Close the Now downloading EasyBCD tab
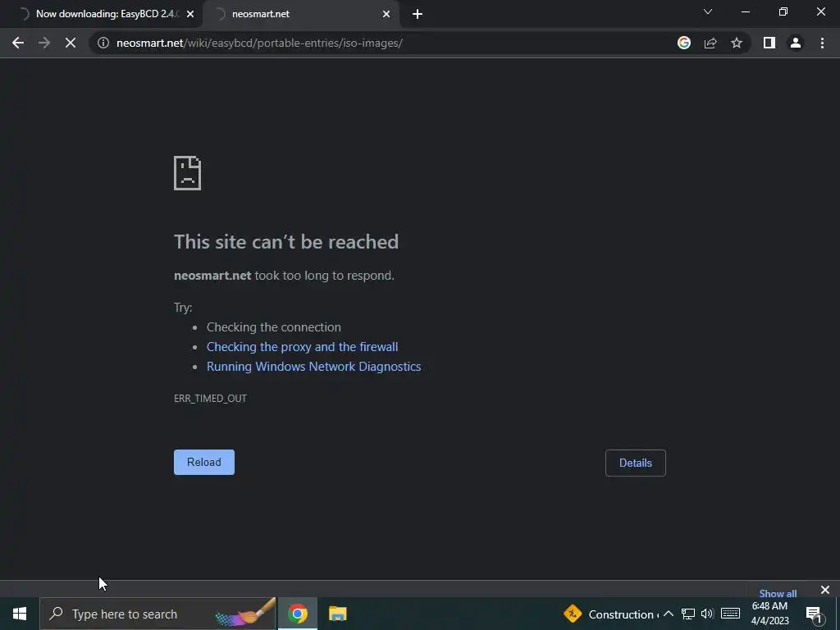Image resolution: width=840 pixels, height=630 pixels. click(x=190, y=15)
